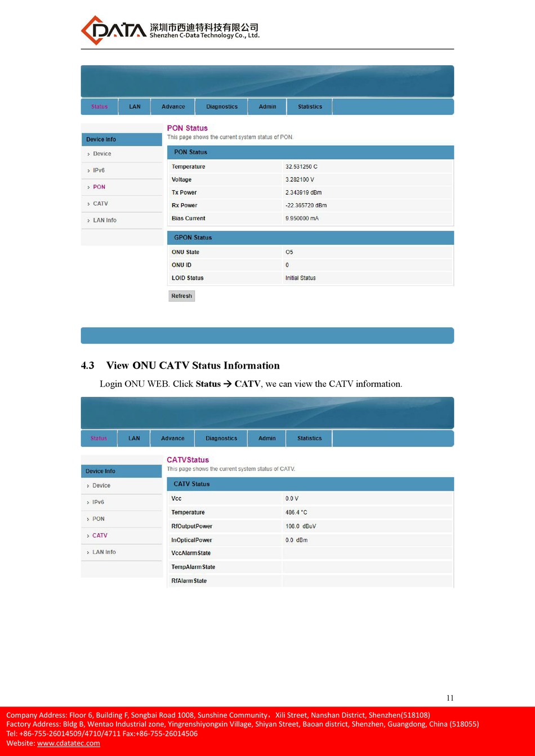
Task: Select voltage value '3.282100 V'
Action: click(300, 180)
